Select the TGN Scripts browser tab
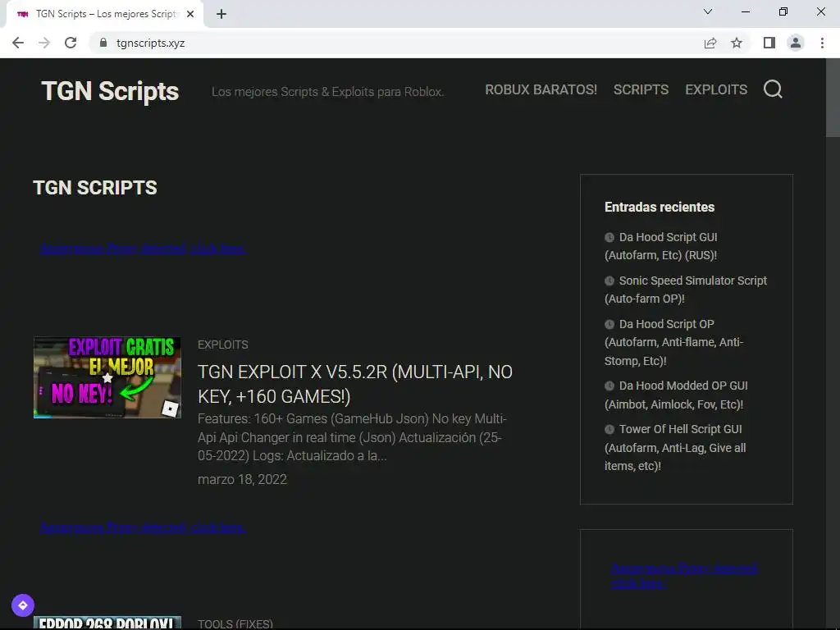Screen dimensions: 840x630 click(x=105, y=14)
